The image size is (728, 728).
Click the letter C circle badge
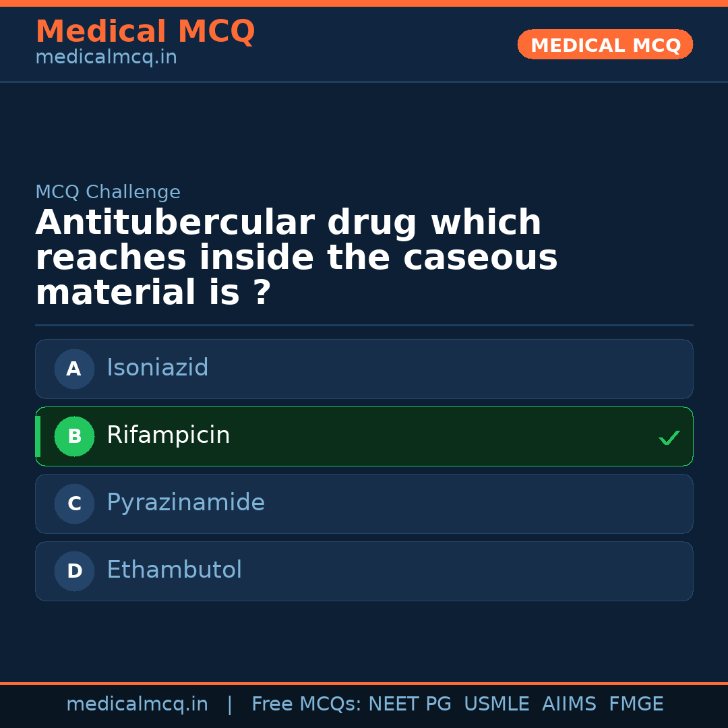[x=74, y=504]
